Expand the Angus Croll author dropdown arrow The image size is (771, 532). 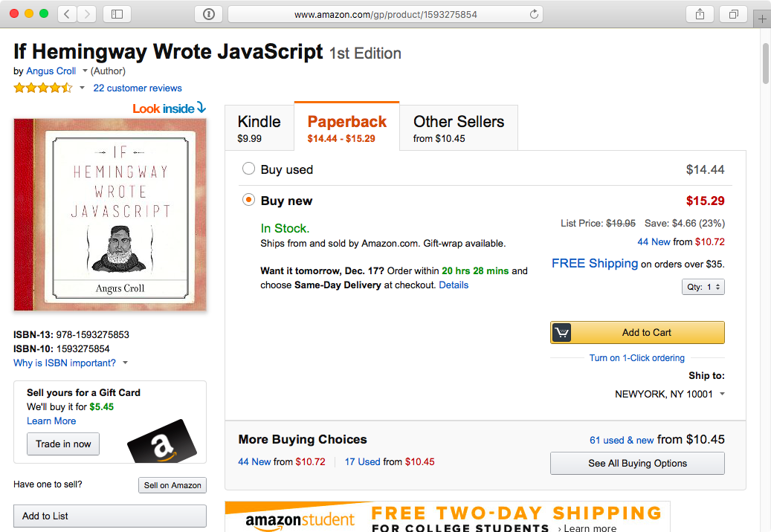pos(85,71)
